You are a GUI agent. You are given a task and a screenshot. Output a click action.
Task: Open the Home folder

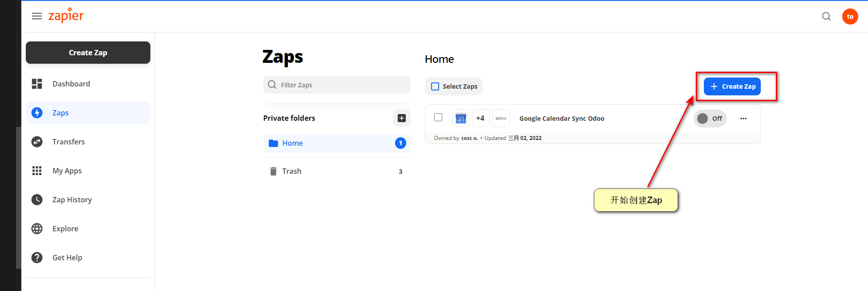(337, 143)
